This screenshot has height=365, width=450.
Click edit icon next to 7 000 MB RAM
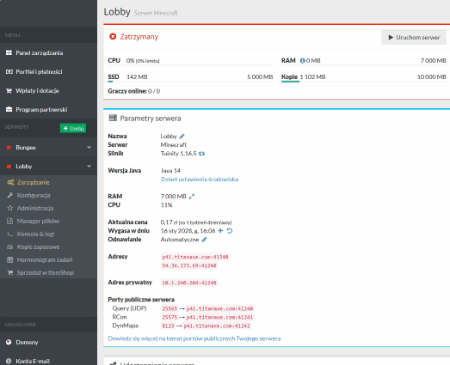coord(192,196)
